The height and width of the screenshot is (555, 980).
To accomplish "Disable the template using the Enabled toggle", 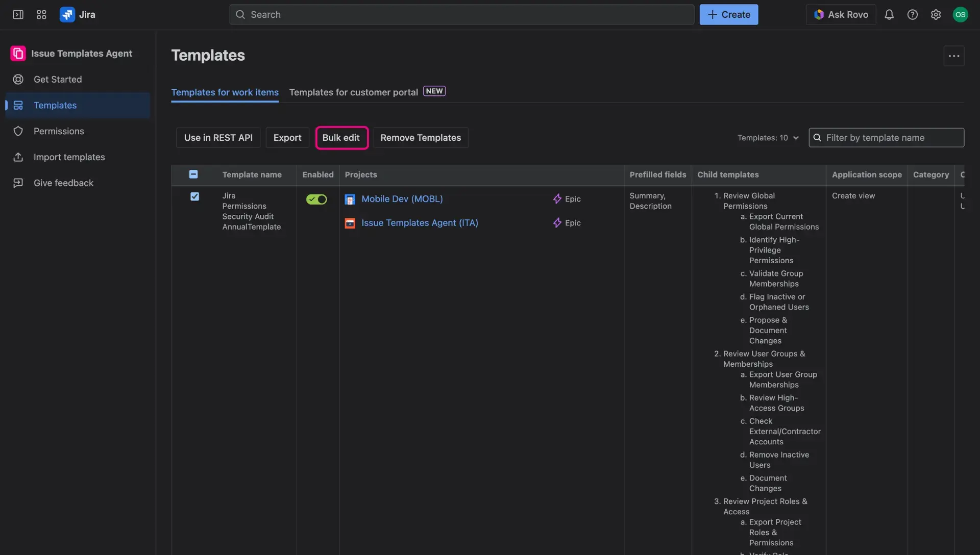I will point(316,199).
